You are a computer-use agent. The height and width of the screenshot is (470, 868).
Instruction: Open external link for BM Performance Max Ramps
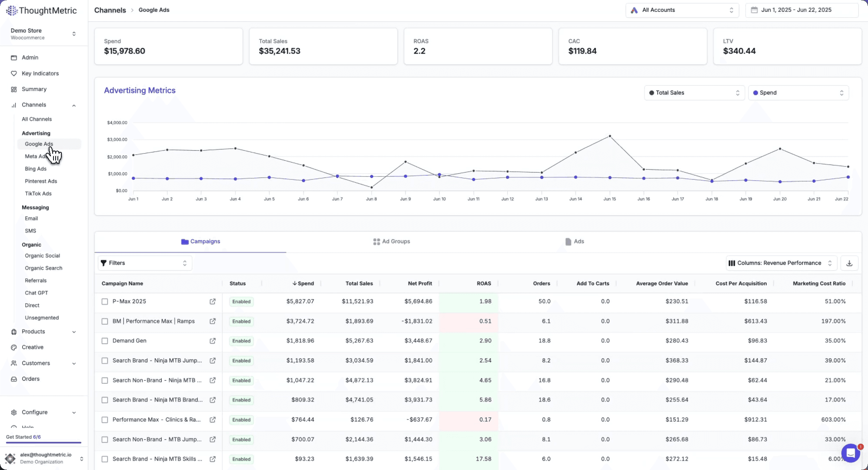213,321
